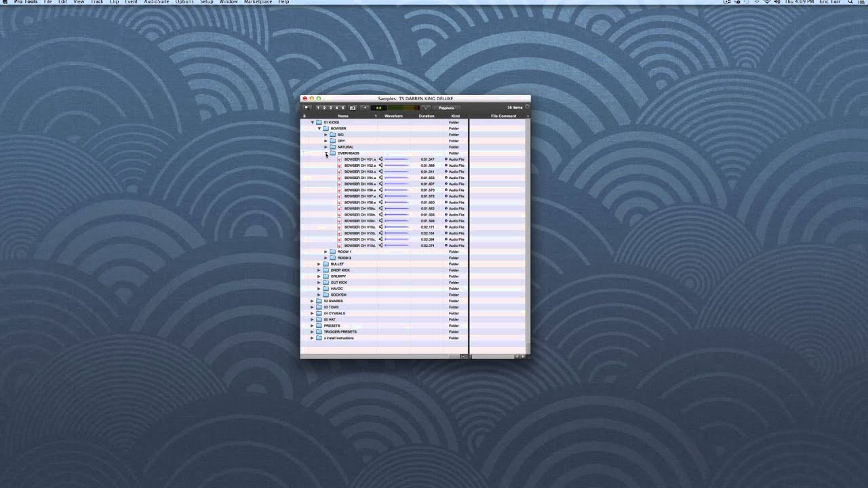868x488 pixels.
Task: Expand the DRY folder
Action: (x=325, y=141)
